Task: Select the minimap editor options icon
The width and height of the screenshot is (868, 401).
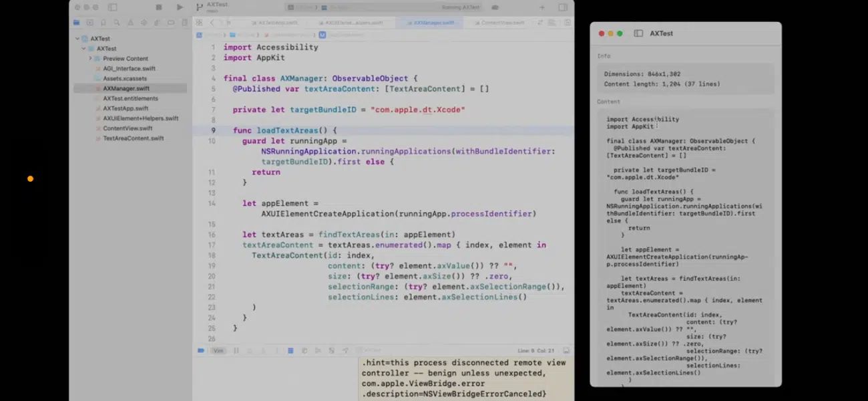Action: tap(552, 22)
